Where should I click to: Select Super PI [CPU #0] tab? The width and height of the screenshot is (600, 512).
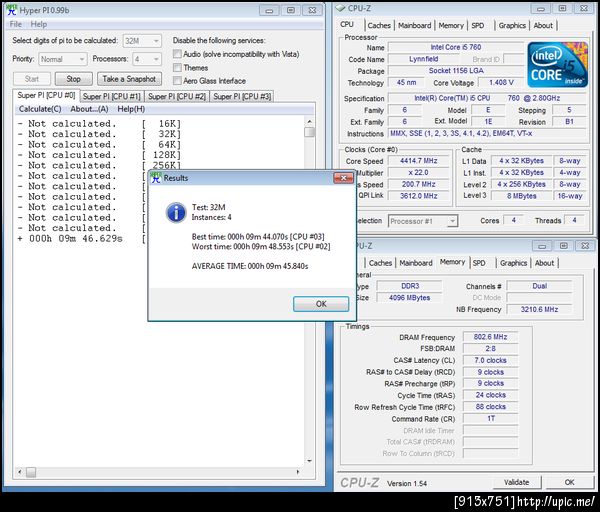click(46, 95)
